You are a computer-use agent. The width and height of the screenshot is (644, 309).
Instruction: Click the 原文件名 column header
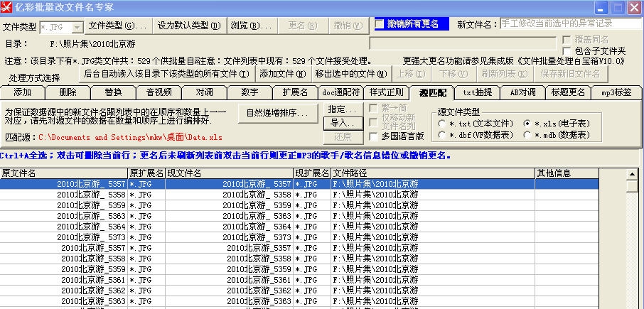pyautogui.click(x=64, y=173)
